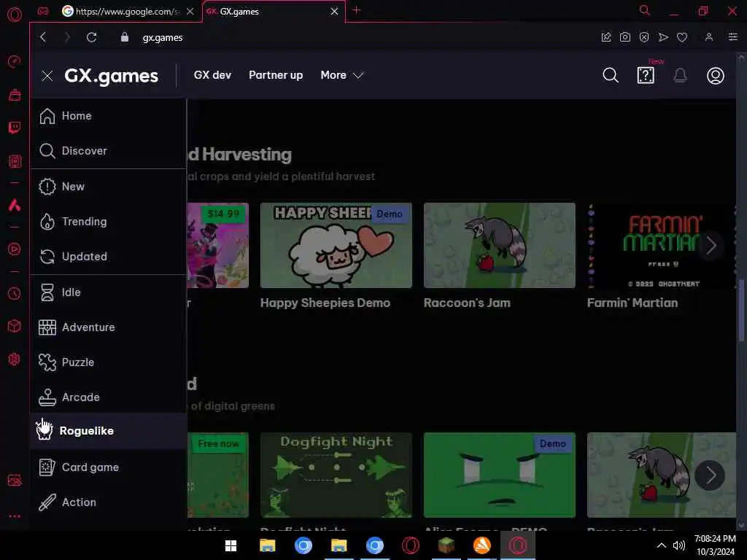Open Windows Start button
Viewport: 747px width, 560px height.
click(231, 545)
